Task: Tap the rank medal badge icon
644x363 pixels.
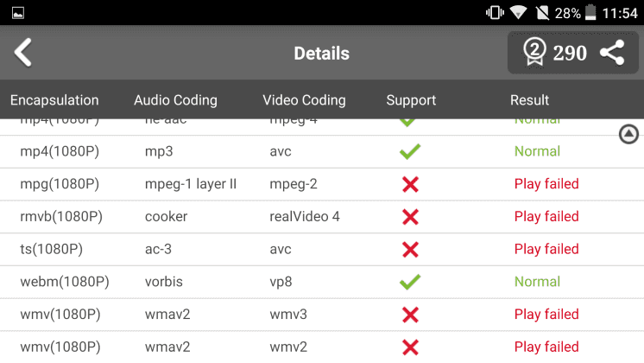Action: [x=534, y=52]
